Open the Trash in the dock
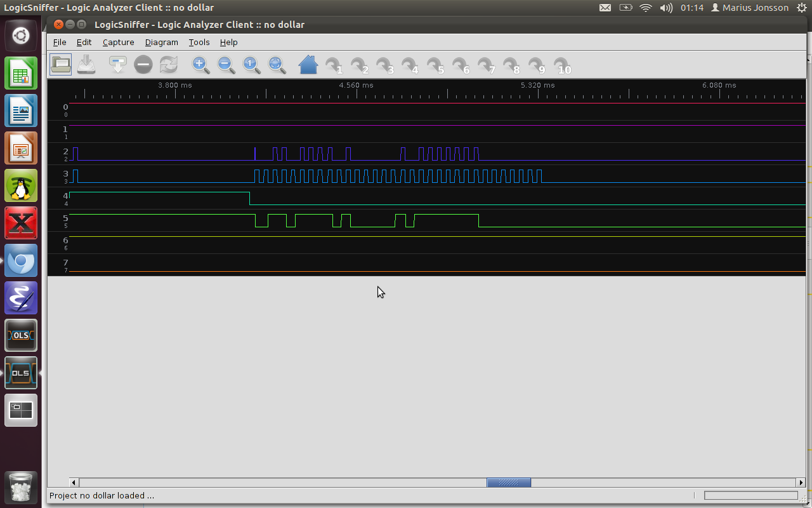The width and height of the screenshot is (812, 508). click(21, 487)
